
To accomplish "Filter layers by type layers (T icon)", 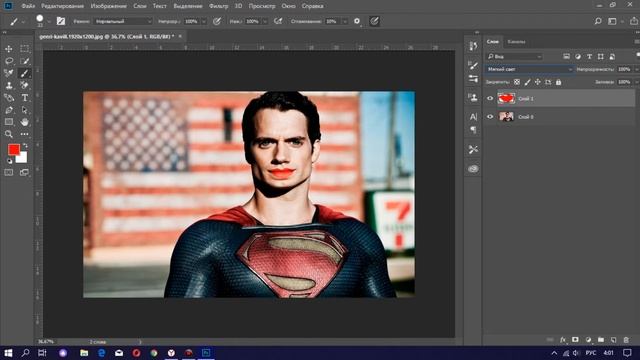I will pos(589,56).
